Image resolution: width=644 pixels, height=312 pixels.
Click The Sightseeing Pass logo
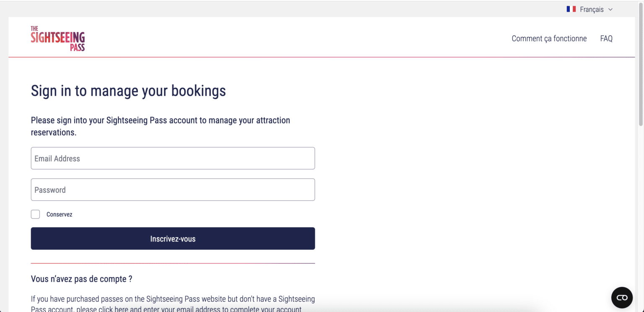(58, 39)
